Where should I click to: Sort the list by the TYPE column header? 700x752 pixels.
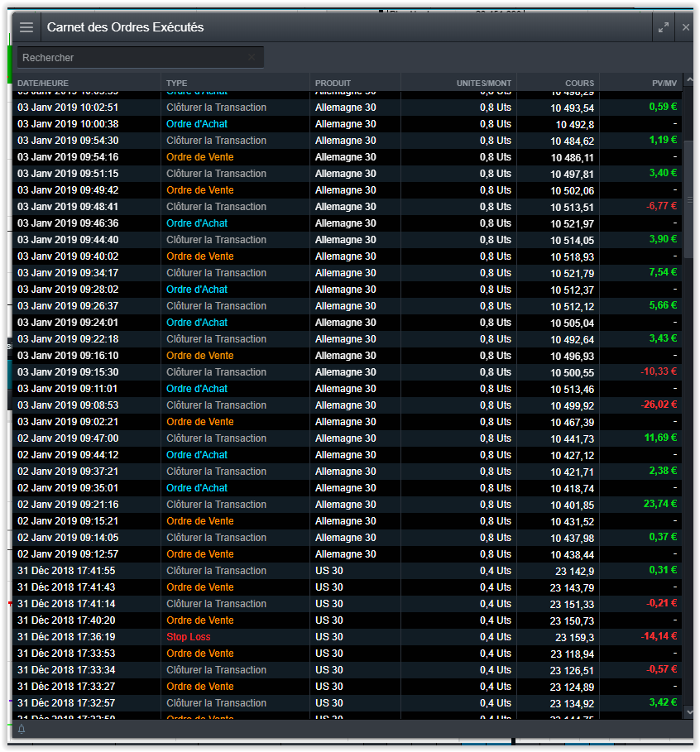[176, 83]
